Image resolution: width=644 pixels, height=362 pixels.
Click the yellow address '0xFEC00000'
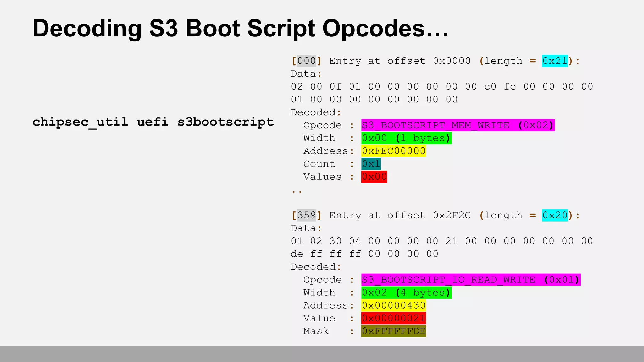tap(394, 151)
